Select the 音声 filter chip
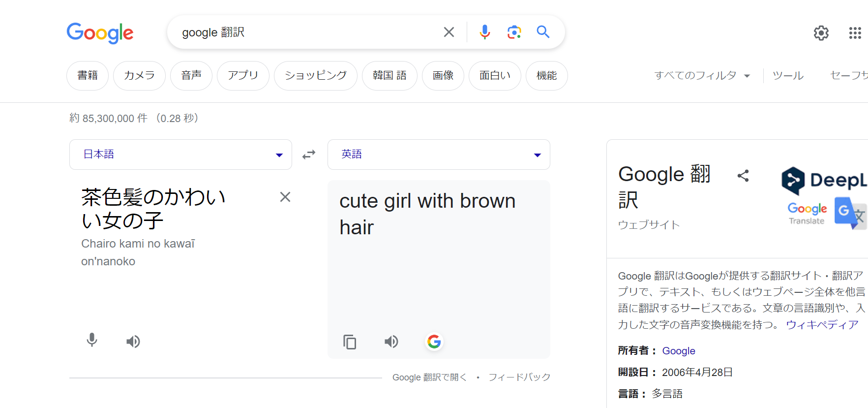 [191, 76]
